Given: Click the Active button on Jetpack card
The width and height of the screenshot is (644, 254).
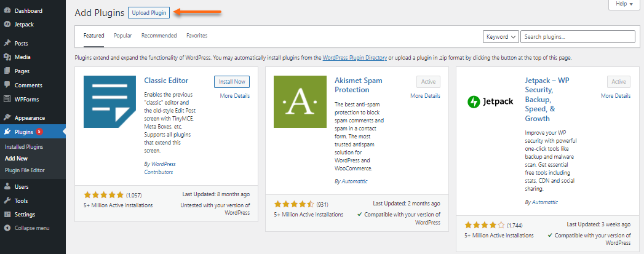Looking at the screenshot, I should pyautogui.click(x=619, y=82).
